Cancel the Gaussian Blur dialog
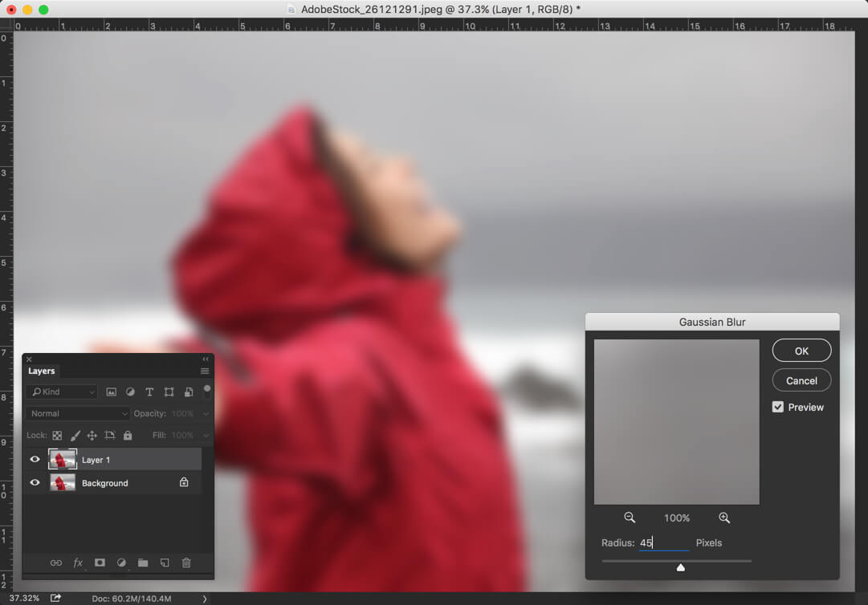868x605 pixels. pos(801,380)
